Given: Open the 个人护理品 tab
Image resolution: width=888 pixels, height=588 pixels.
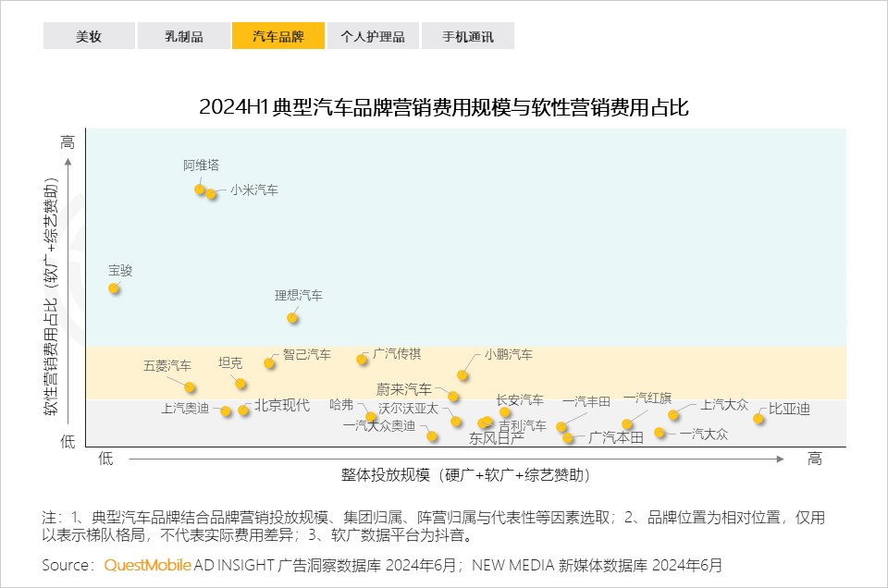Looking at the screenshot, I should (x=373, y=36).
